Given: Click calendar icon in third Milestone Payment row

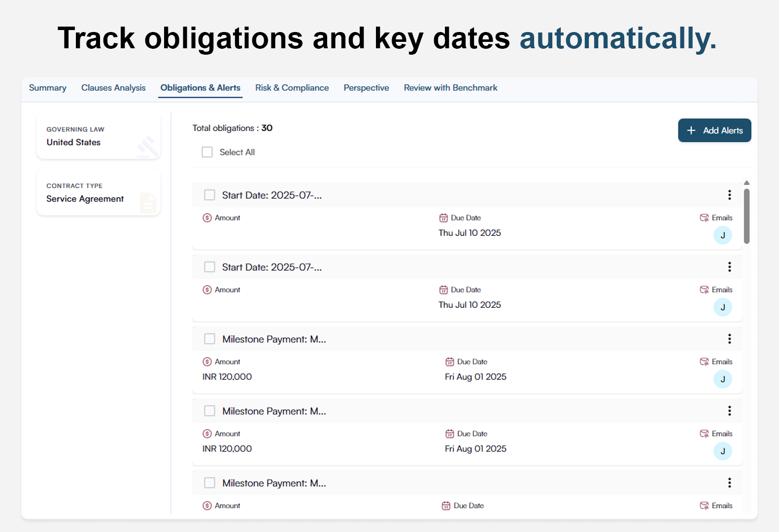Looking at the screenshot, I should point(446,505).
